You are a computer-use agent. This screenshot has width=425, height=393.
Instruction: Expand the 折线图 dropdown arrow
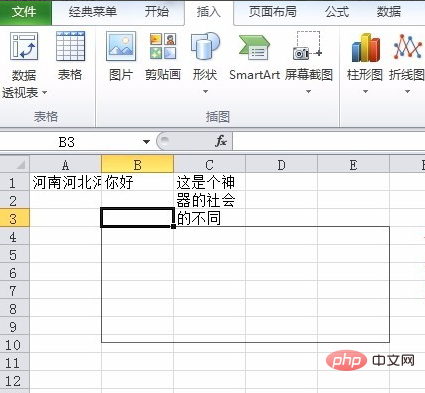pyautogui.click(x=407, y=91)
